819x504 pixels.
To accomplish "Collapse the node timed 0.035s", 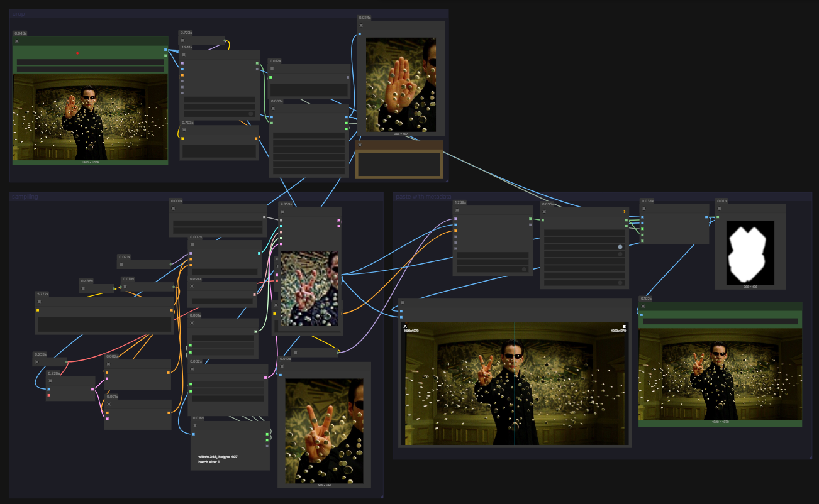I will [544, 212].
